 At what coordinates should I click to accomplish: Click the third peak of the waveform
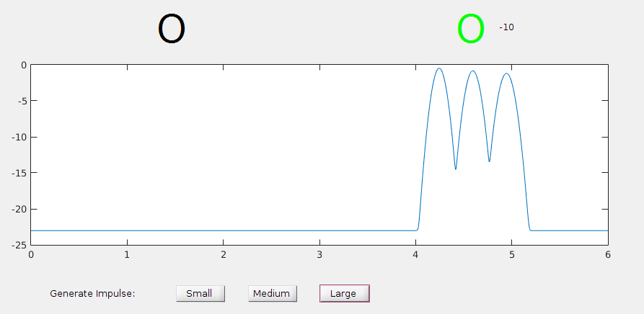[x=506, y=73]
